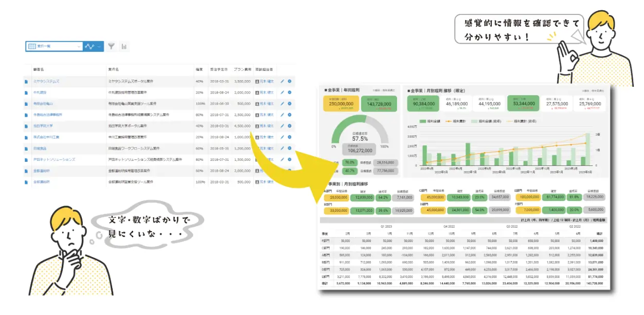
Task: Edit the 有限会社亀山 record with the pencil
Action: [x=282, y=104]
